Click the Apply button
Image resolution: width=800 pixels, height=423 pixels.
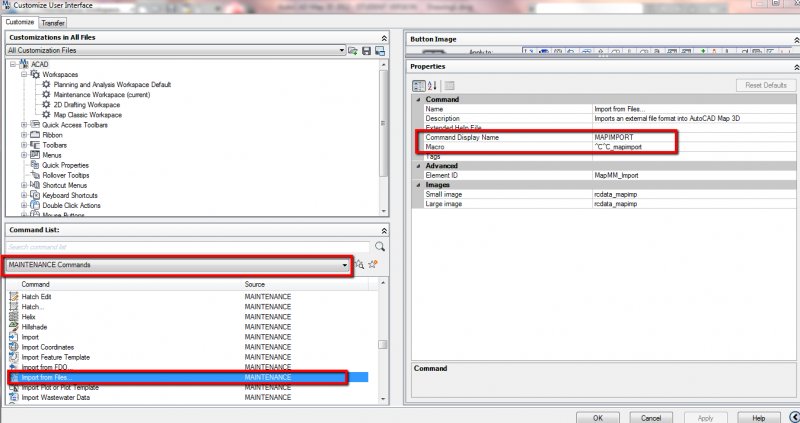coord(705,418)
